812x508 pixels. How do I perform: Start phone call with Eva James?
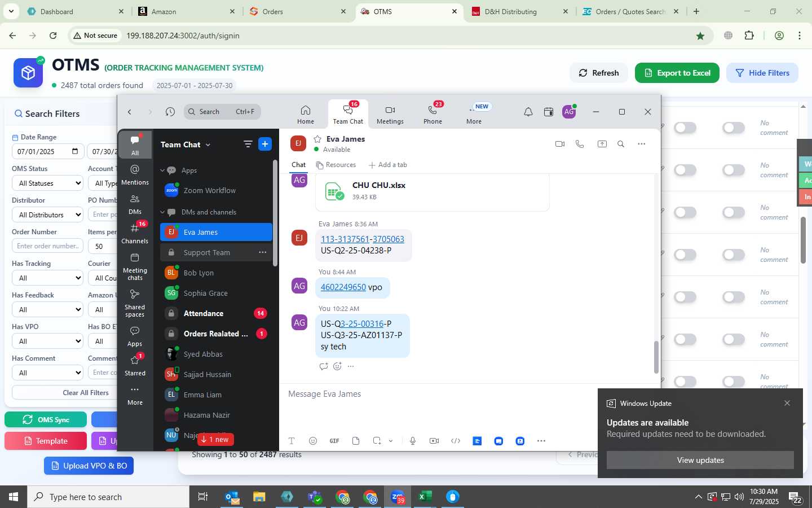coord(580,144)
